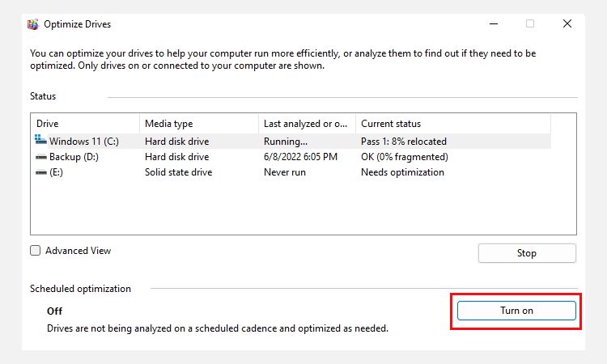Minimize the Optimize Drives window

click(x=494, y=23)
